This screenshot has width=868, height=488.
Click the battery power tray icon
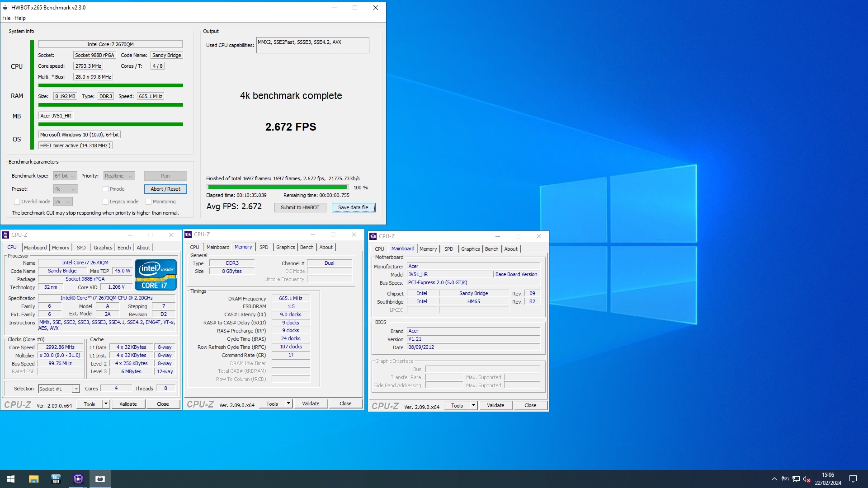[x=785, y=479]
